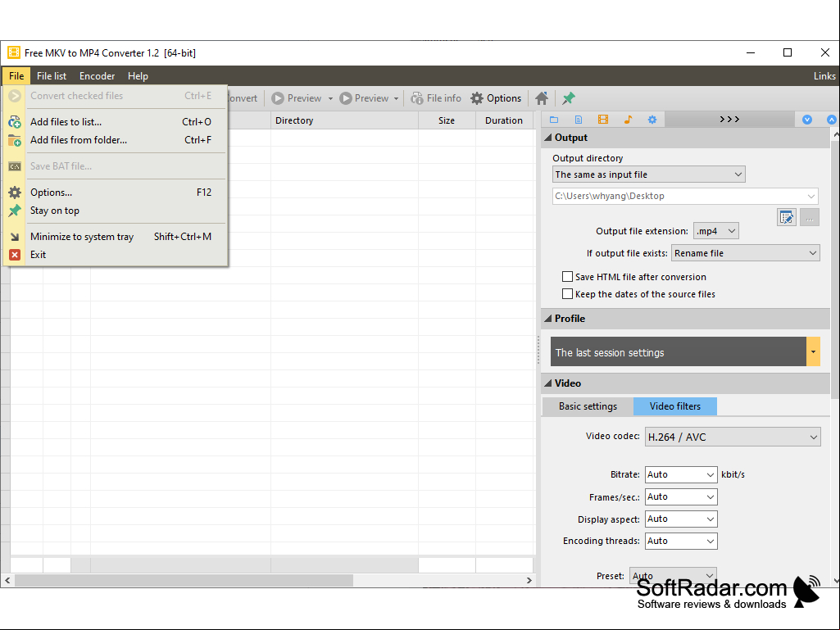Open the Output file extension .mp4 dropdown
The width and height of the screenshot is (840, 630).
[716, 231]
